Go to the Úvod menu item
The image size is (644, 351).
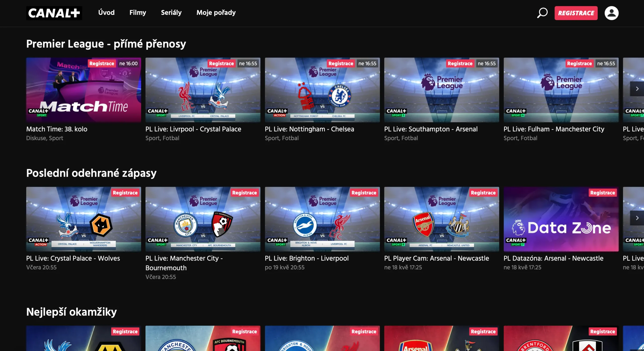pos(106,13)
